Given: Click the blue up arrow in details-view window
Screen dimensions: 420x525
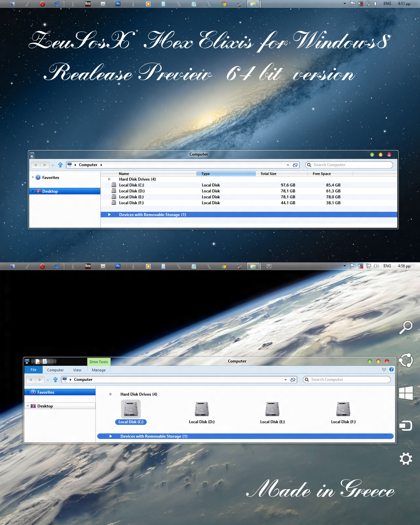Looking at the screenshot, I should tap(60, 165).
